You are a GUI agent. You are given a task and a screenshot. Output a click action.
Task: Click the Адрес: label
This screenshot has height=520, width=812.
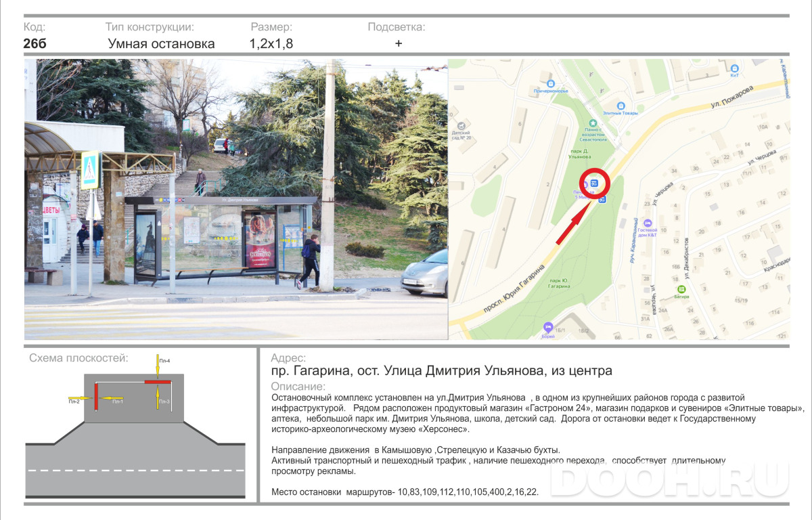point(288,358)
